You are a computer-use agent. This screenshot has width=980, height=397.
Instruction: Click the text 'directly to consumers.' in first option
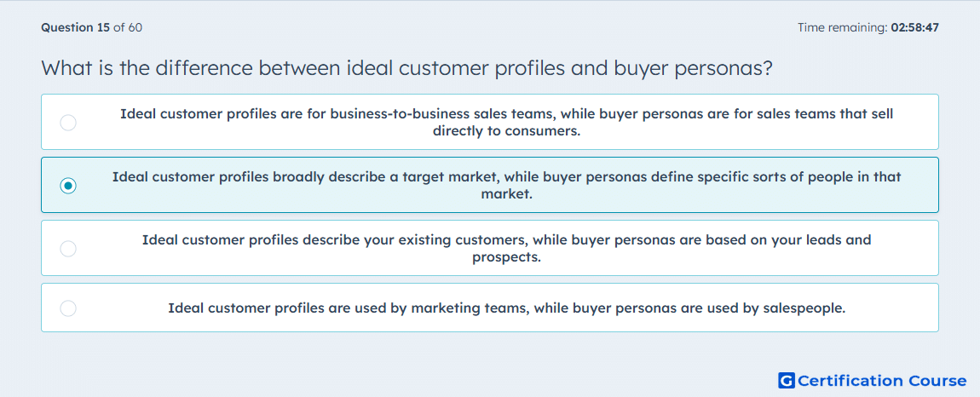point(507,132)
